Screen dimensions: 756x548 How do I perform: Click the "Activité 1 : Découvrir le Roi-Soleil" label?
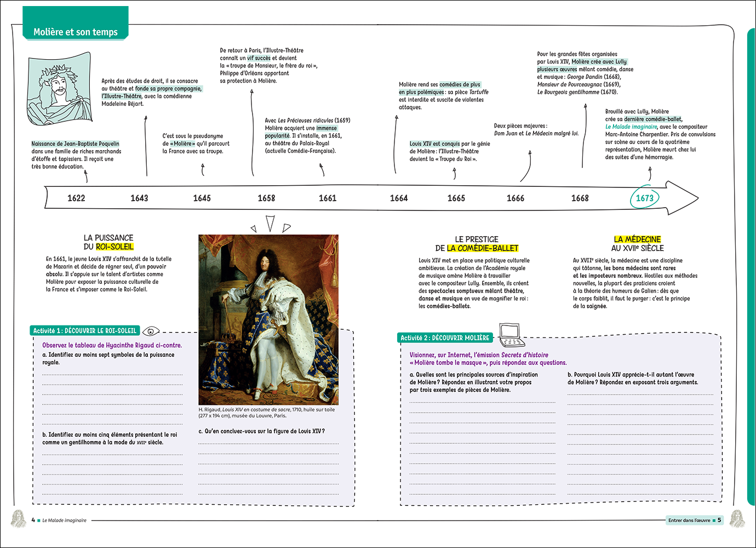coord(85,330)
